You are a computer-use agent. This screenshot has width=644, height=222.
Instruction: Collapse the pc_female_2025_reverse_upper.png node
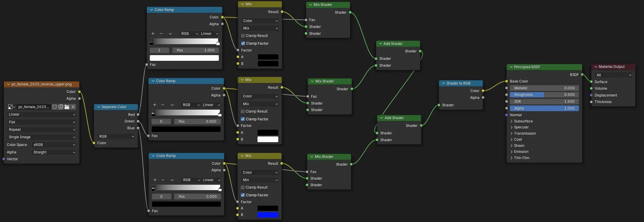[x=9, y=84]
